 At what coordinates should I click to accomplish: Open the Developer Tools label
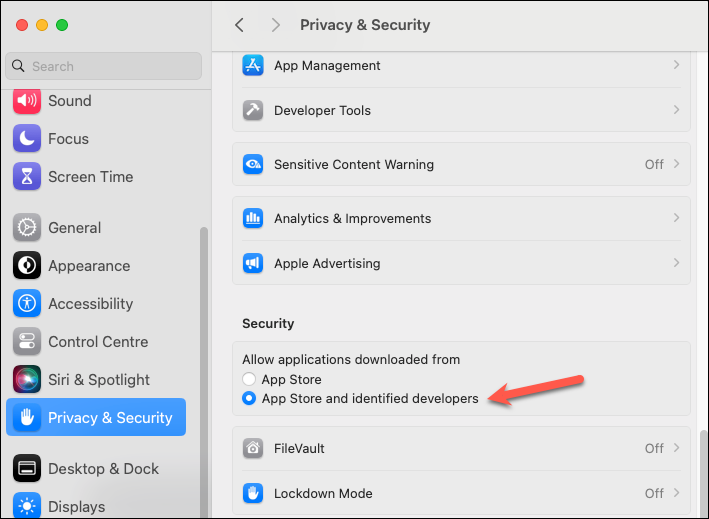click(322, 110)
